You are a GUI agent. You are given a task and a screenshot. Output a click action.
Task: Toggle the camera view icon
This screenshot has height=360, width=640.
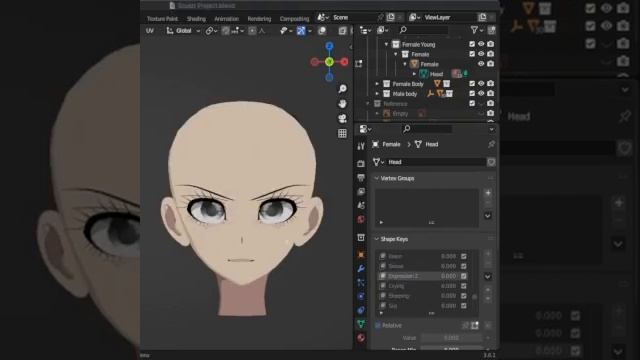tap(342, 118)
